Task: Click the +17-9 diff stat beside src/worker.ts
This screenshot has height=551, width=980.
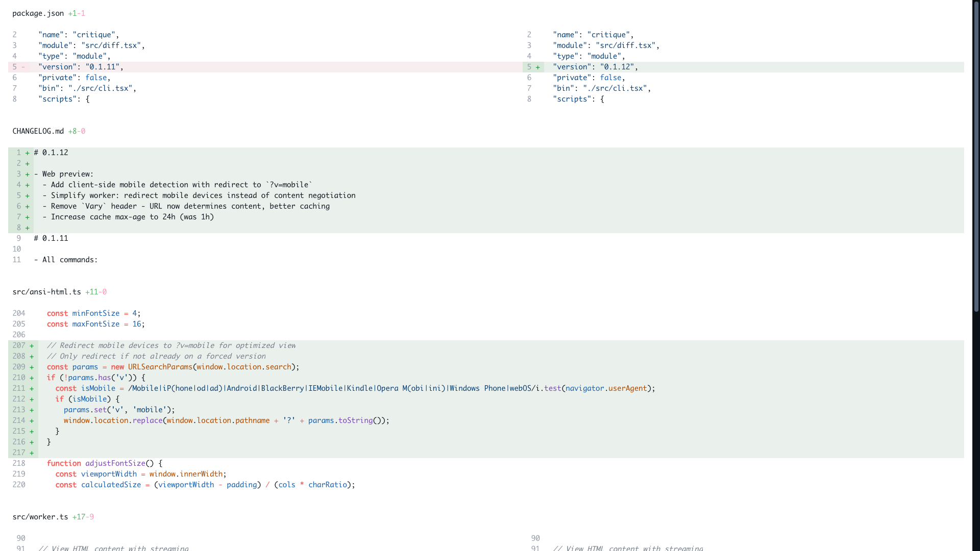Action: [x=83, y=516]
